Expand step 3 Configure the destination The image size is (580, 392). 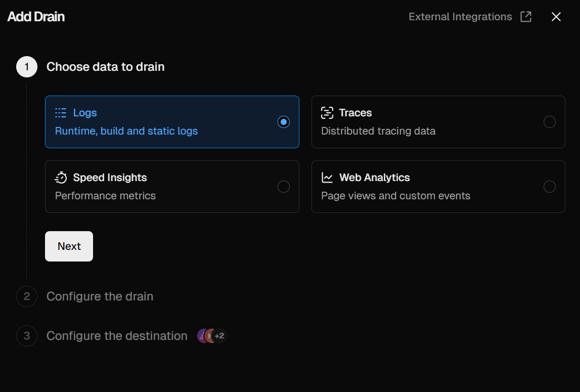tap(117, 336)
